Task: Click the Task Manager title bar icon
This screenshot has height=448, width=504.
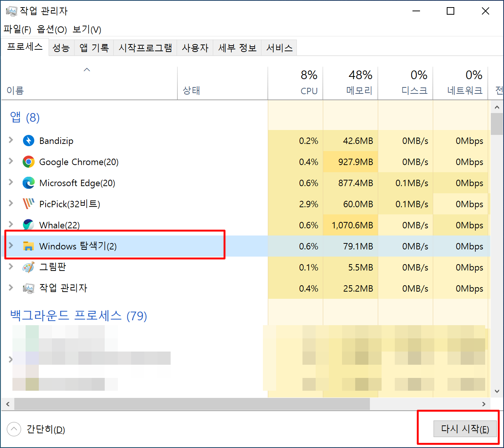Action: coord(11,11)
